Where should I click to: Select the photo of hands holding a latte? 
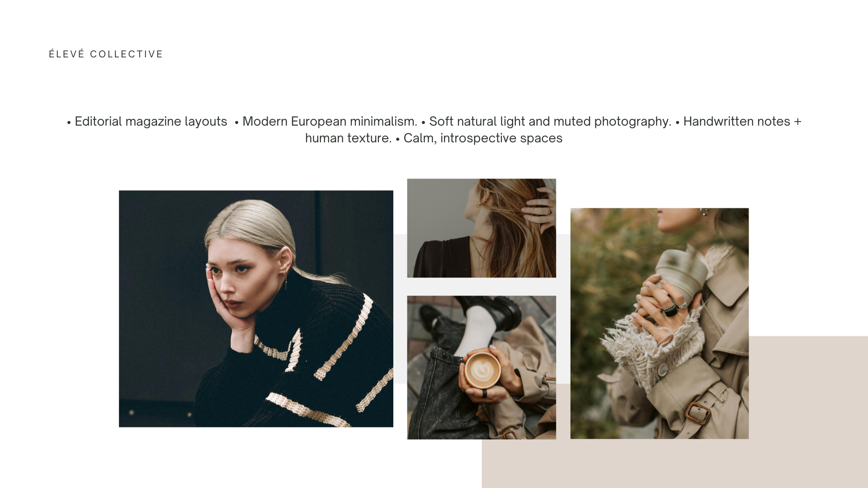(x=481, y=367)
